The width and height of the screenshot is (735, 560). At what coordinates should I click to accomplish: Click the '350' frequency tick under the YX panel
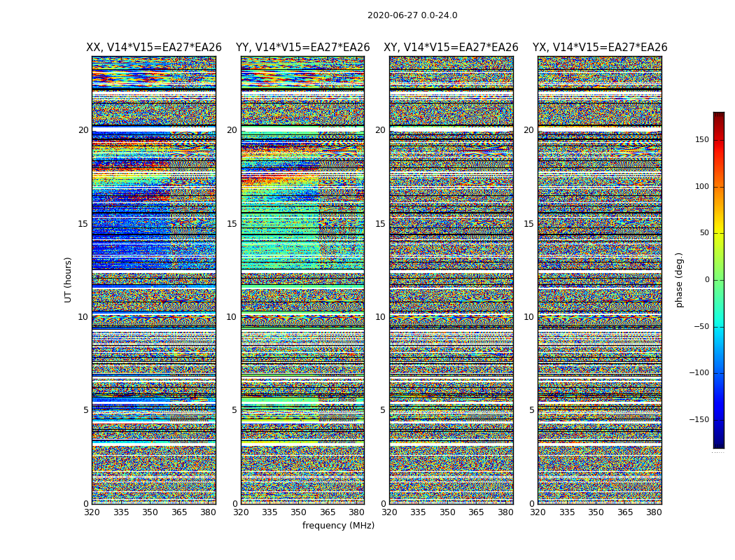596,512
